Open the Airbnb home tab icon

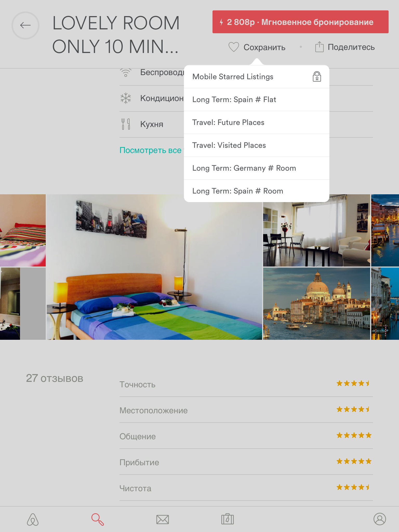[x=33, y=519]
